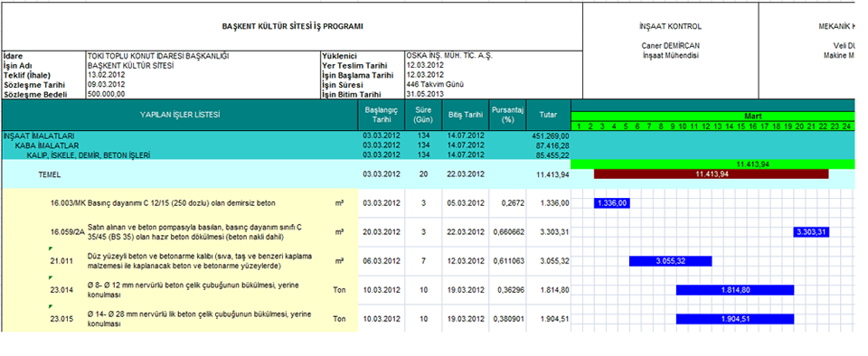Click the Tutar column header
The width and height of the screenshot is (868, 356).
[548, 115]
